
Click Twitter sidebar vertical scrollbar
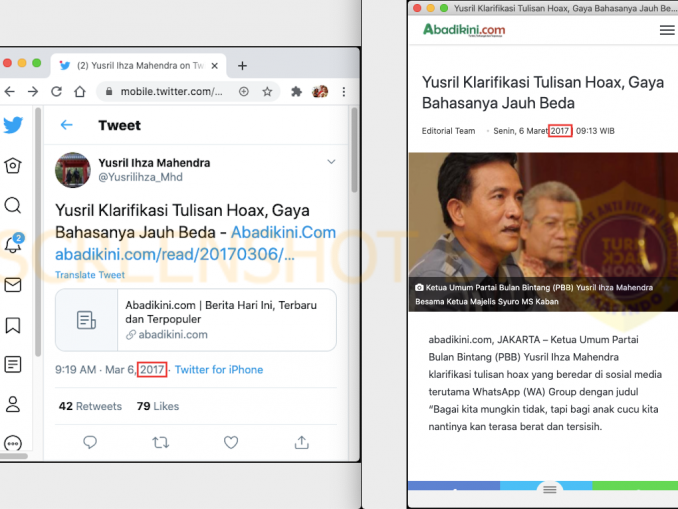tap(38, 232)
